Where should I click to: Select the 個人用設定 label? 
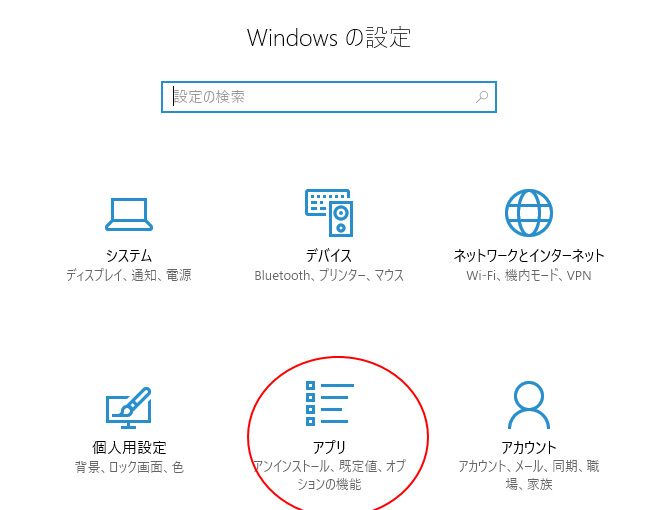(129, 448)
